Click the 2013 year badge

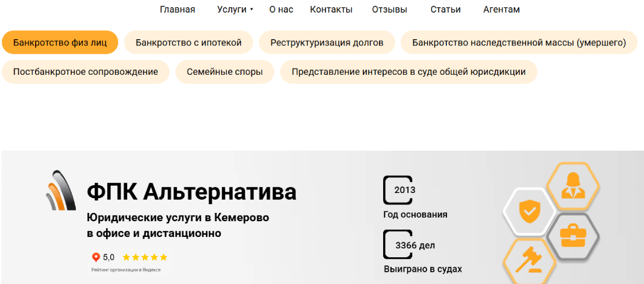point(400,190)
